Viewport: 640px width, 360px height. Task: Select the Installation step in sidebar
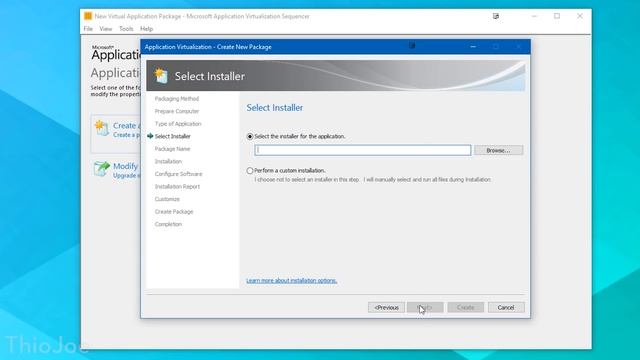click(x=168, y=162)
